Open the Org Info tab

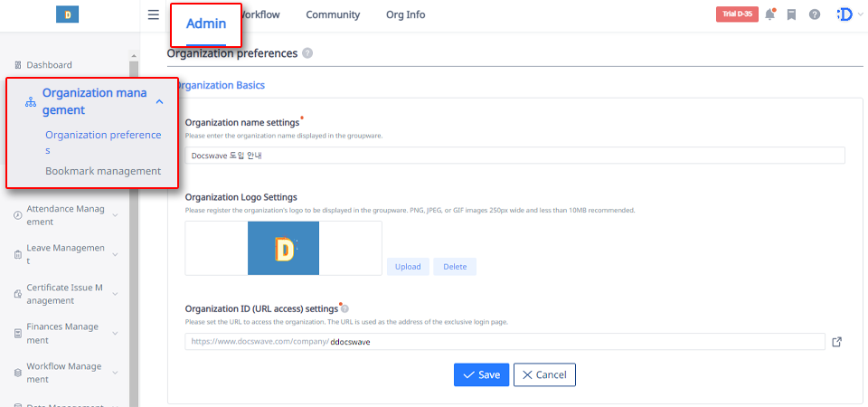(405, 14)
